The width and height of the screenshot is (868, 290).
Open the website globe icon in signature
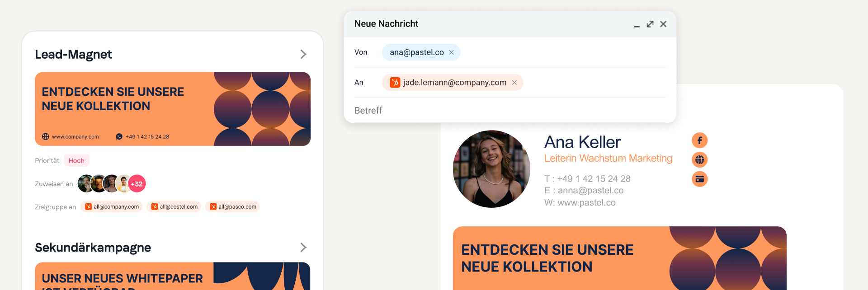(x=699, y=159)
